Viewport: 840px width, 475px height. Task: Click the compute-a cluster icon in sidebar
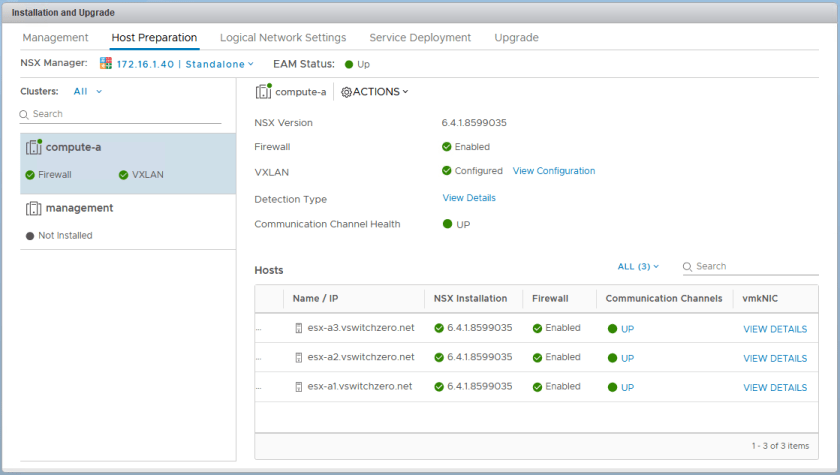click(x=33, y=147)
